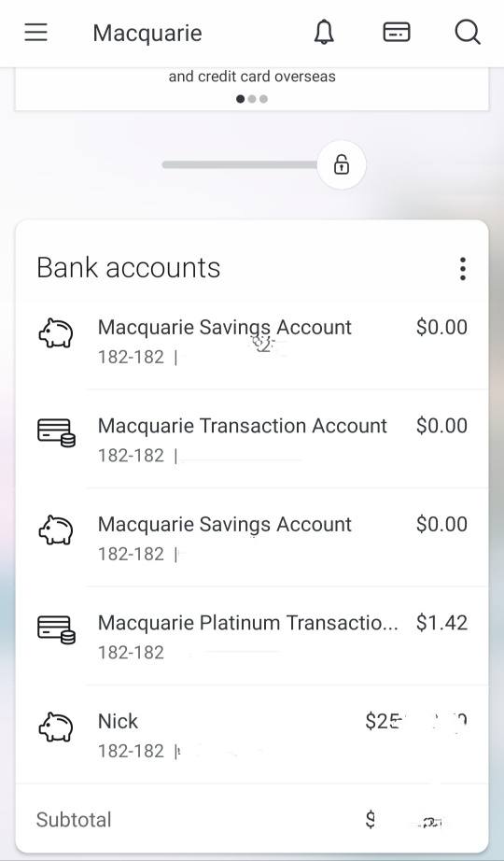Tap piggy bank icon of second Savings Account

pyautogui.click(x=55, y=530)
